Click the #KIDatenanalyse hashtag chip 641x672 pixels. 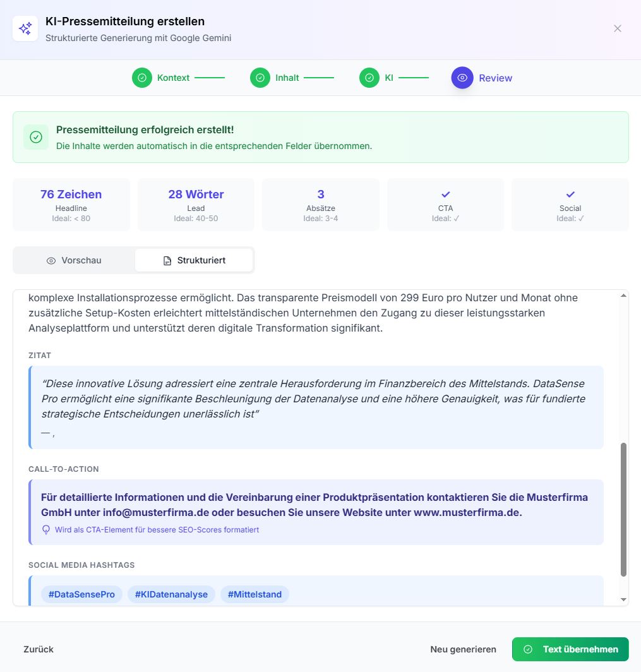[171, 594]
